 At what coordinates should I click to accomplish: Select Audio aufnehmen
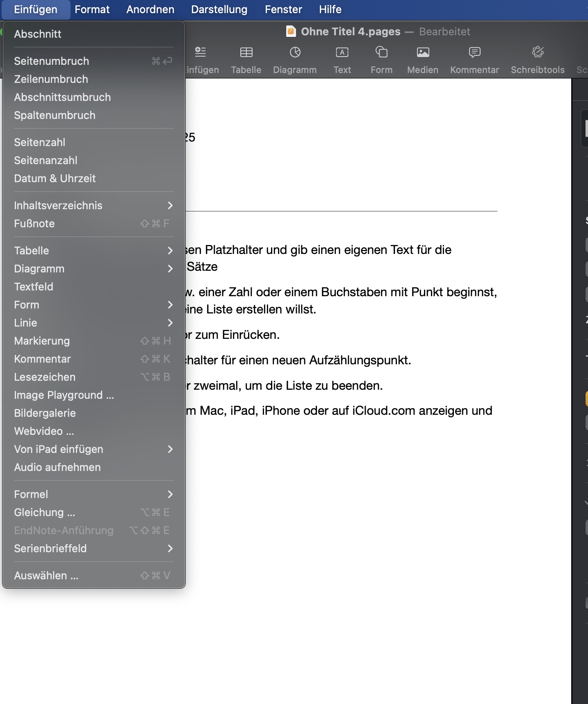[x=94, y=467]
